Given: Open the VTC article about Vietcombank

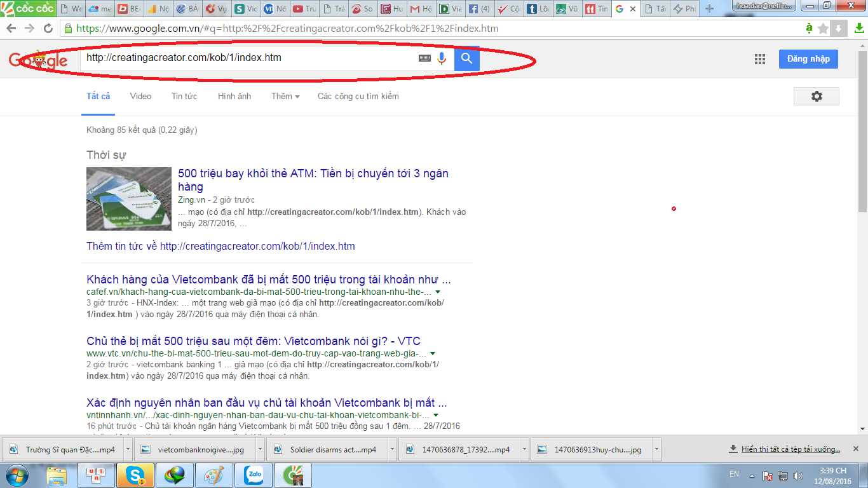Looking at the screenshot, I should 253,341.
